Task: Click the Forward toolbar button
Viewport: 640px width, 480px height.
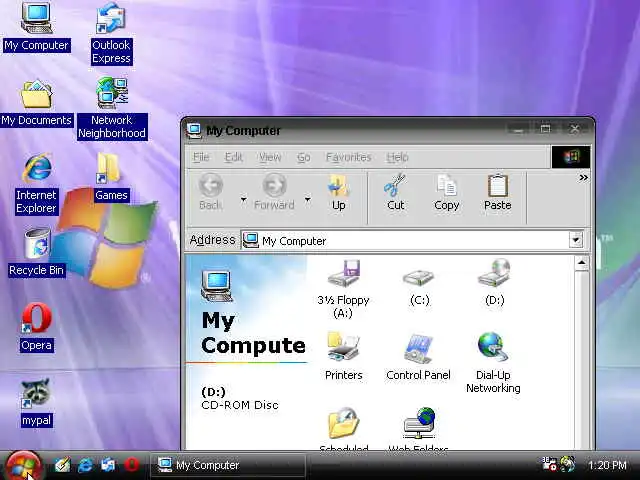Action: click(274, 193)
